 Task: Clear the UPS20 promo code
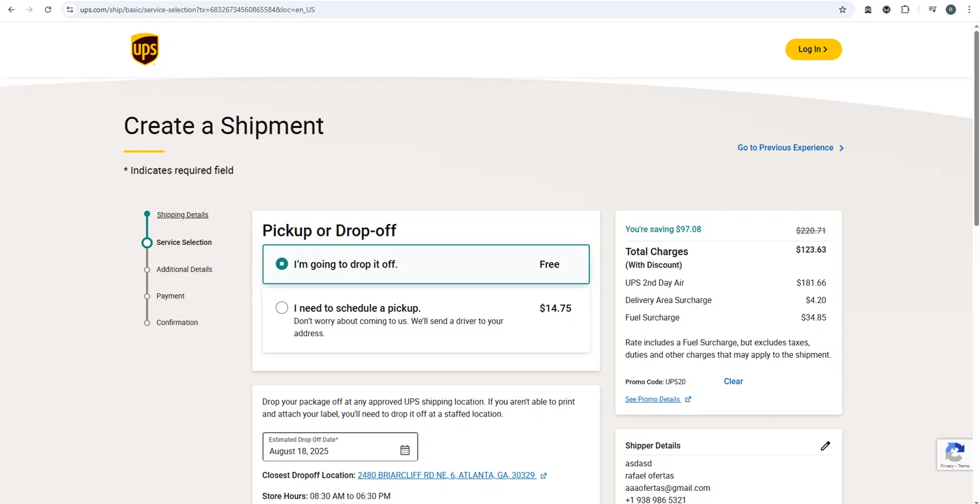point(733,381)
